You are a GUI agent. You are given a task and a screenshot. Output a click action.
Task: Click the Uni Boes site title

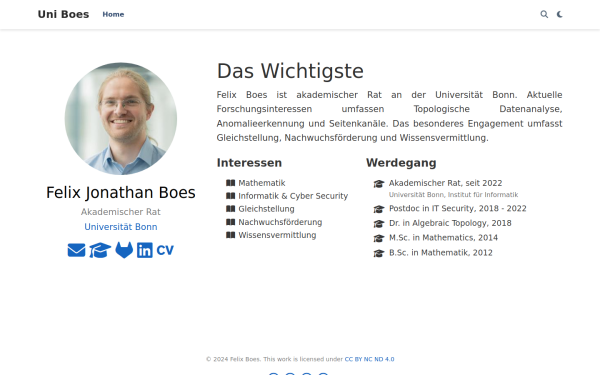(x=63, y=14)
